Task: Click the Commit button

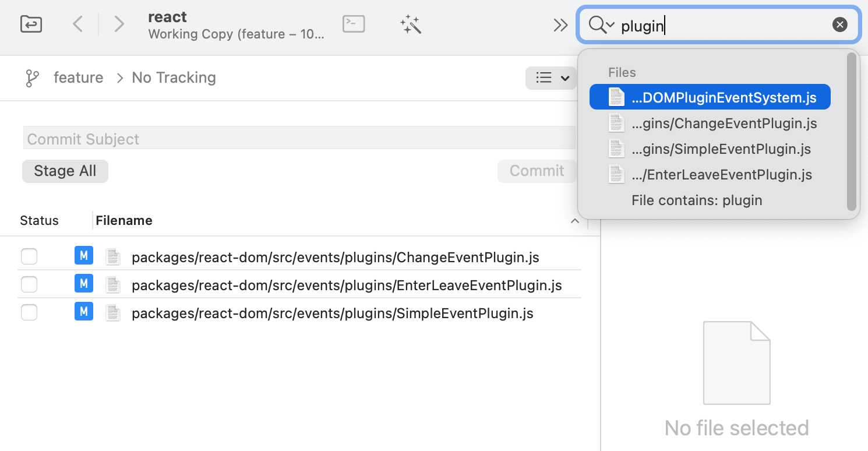Action: click(537, 171)
